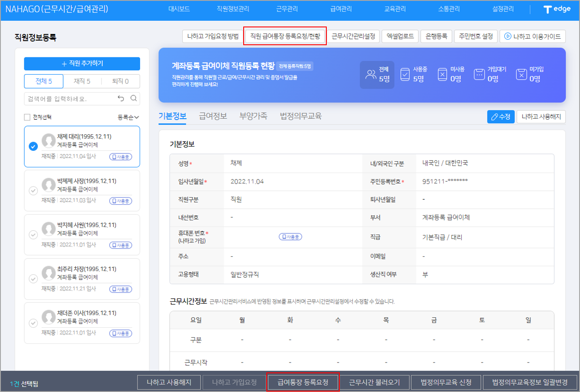Click 근무시간관리설정 button
The height and width of the screenshot is (392, 580).
coord(353,36)
